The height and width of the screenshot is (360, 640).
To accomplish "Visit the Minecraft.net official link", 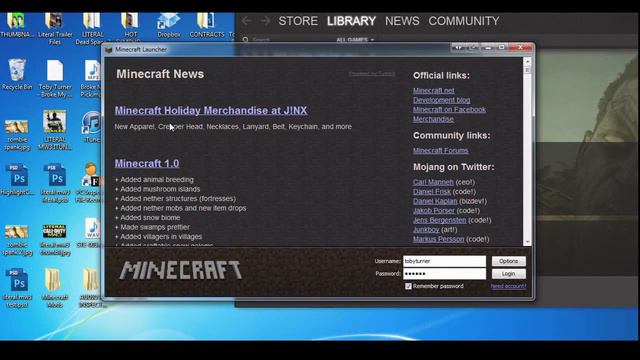I will (433, 91).
